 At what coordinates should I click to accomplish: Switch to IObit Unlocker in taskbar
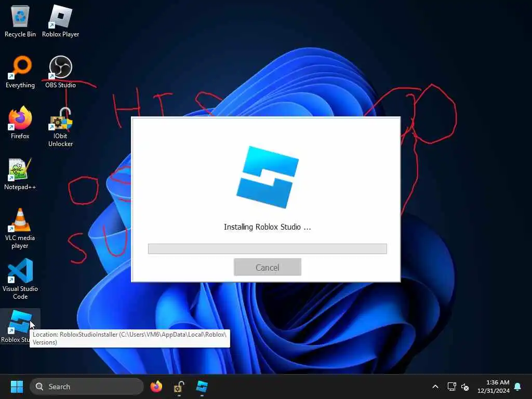point(179,387)
